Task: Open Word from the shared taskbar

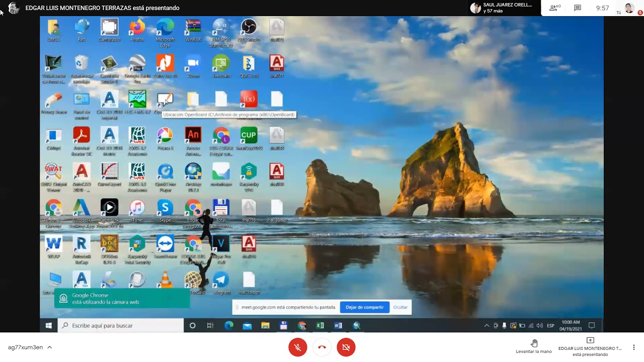Action: tap(338, 326)
